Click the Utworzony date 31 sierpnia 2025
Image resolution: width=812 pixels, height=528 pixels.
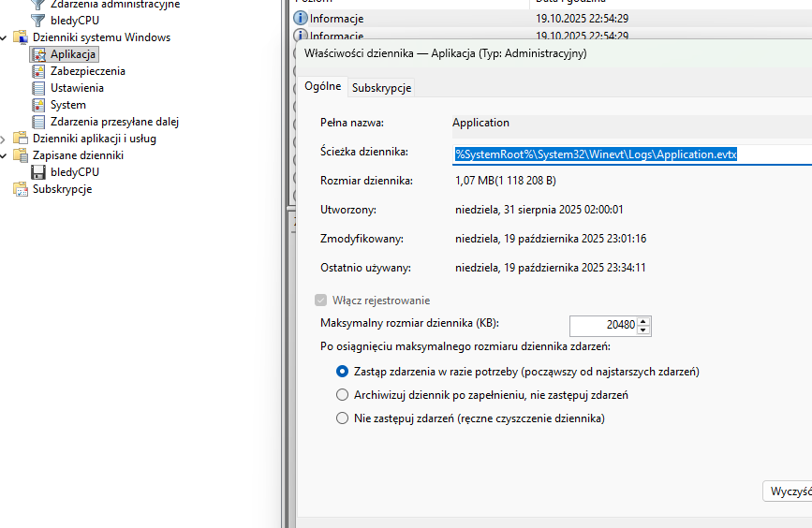pos(539,210)
